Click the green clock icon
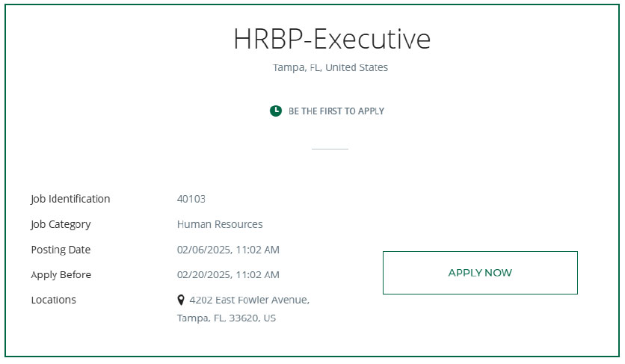The width and height of the screenshot is (625, 364). 275,111
